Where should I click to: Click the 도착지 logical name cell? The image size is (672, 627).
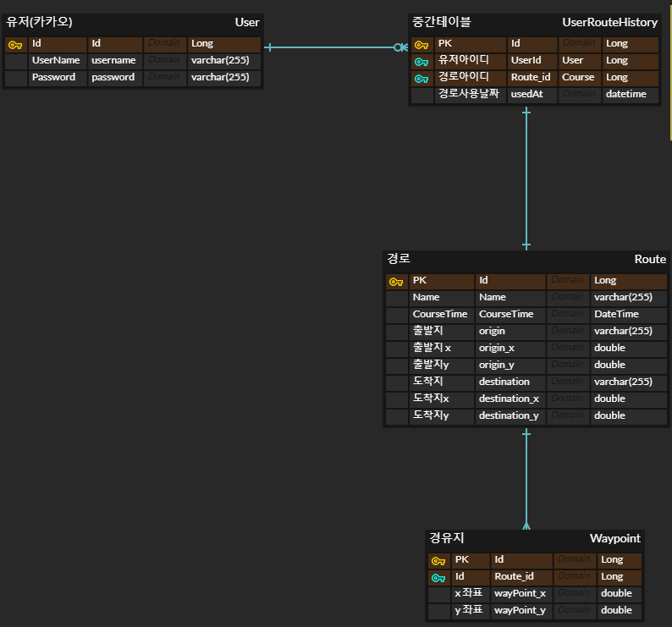[x=442, y=382]
